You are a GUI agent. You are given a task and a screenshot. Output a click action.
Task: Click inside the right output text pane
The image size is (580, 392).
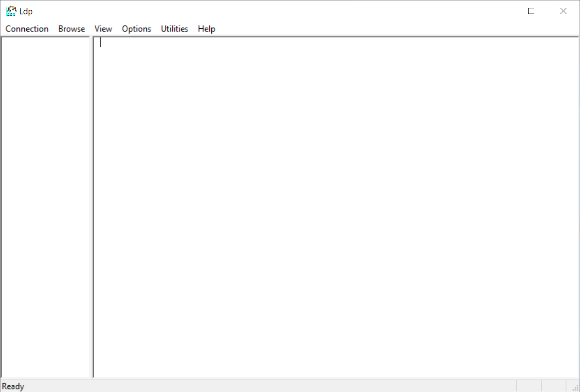pos(336,207)
